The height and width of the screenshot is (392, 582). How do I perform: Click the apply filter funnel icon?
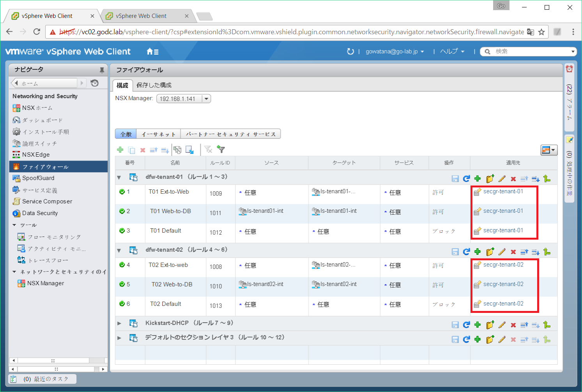(221, 149)
